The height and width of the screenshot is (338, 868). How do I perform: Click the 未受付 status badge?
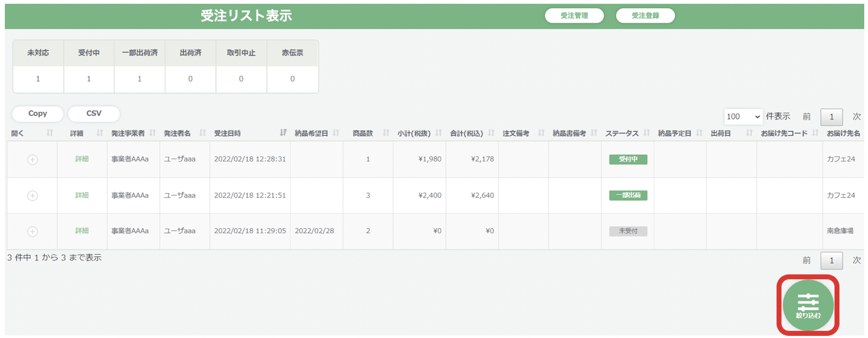point(628,231)
